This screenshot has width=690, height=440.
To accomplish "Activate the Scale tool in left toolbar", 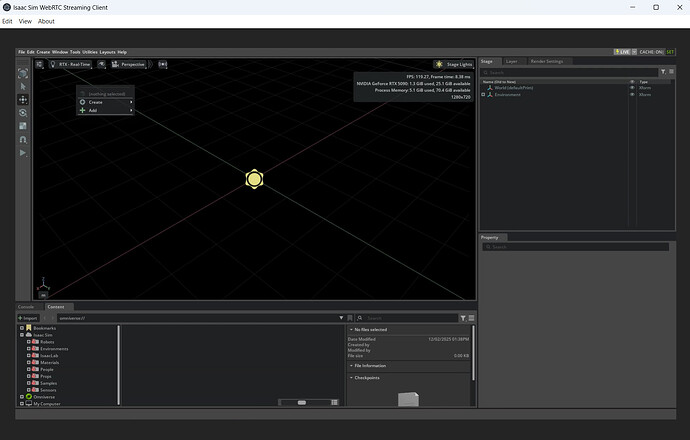I will (x=23, y=126).
